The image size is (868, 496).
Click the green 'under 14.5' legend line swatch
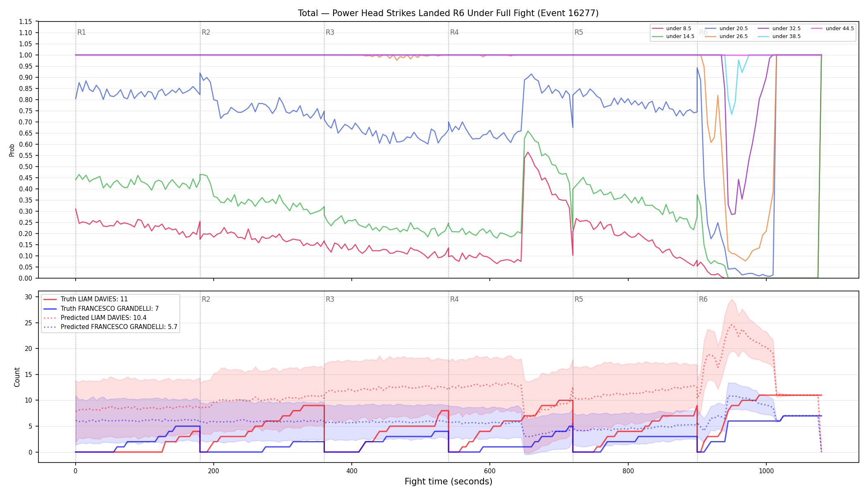(x=657, y=36)
